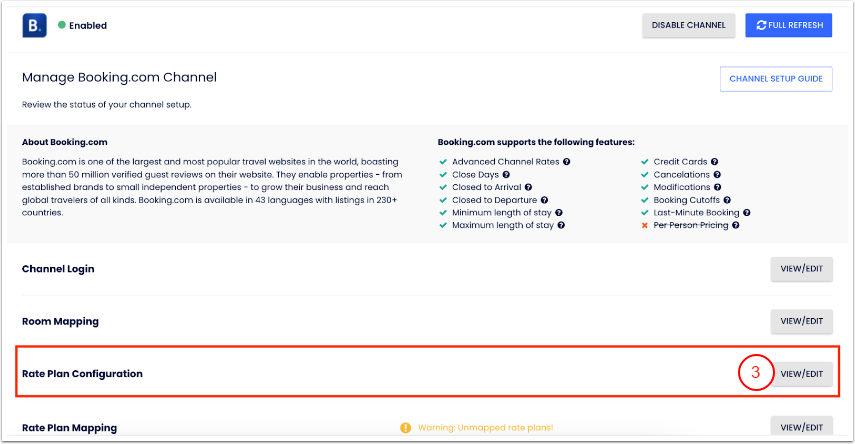855x444 pixels.
Task: Show help for Minimum length of stay
Action: click(x=558, y=213)
